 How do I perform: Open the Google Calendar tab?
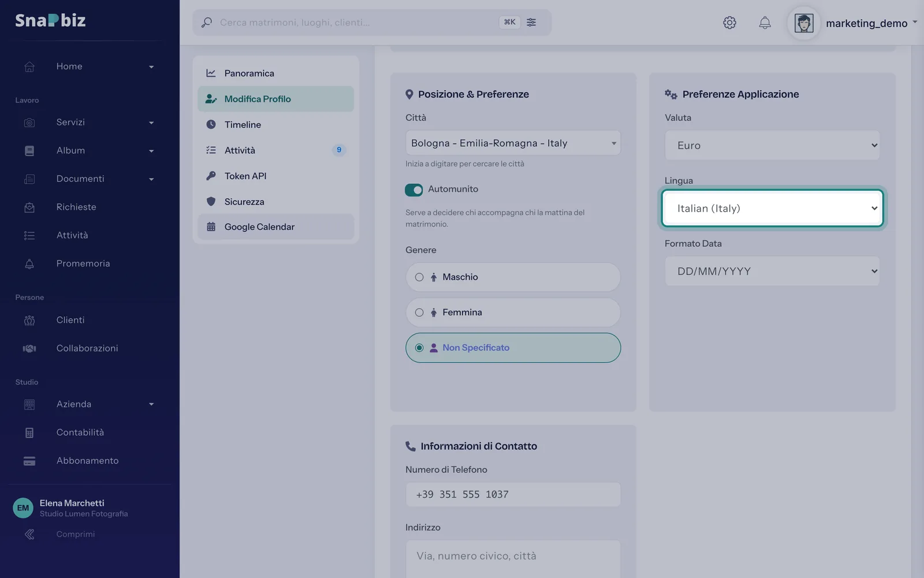coord(275,227)
